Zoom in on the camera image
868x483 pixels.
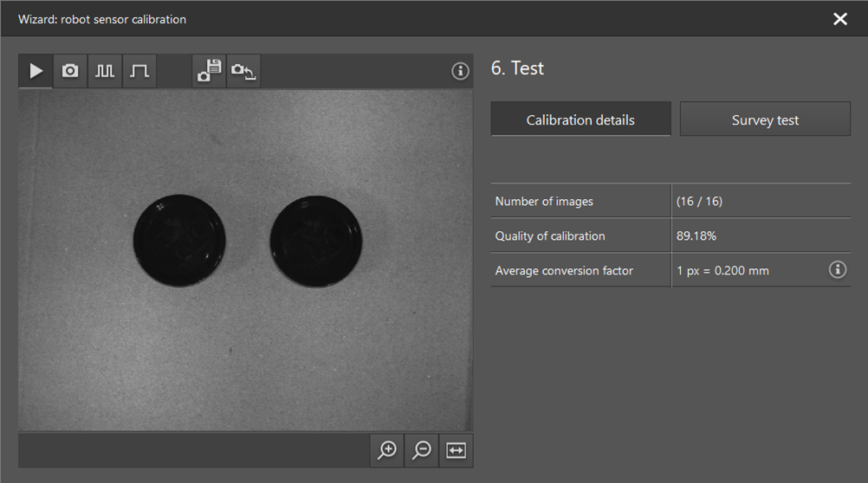click(387, 450)
